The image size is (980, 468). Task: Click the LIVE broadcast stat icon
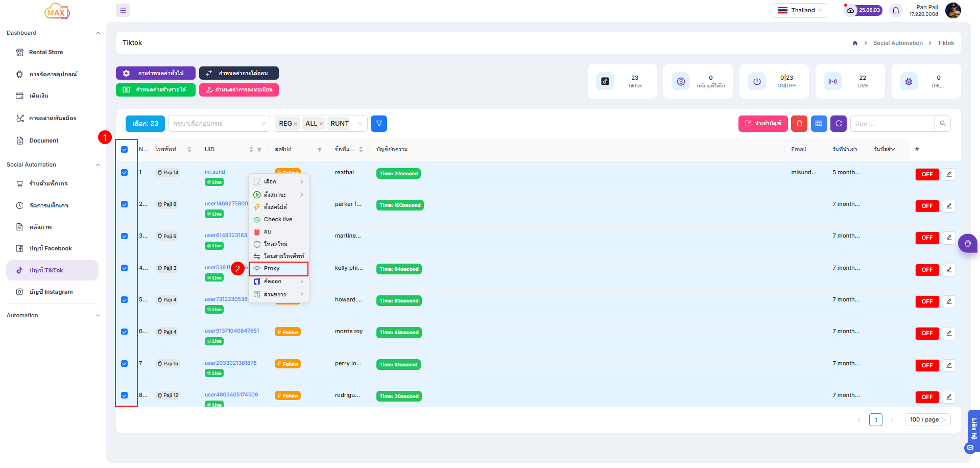[x=832, y=81]
